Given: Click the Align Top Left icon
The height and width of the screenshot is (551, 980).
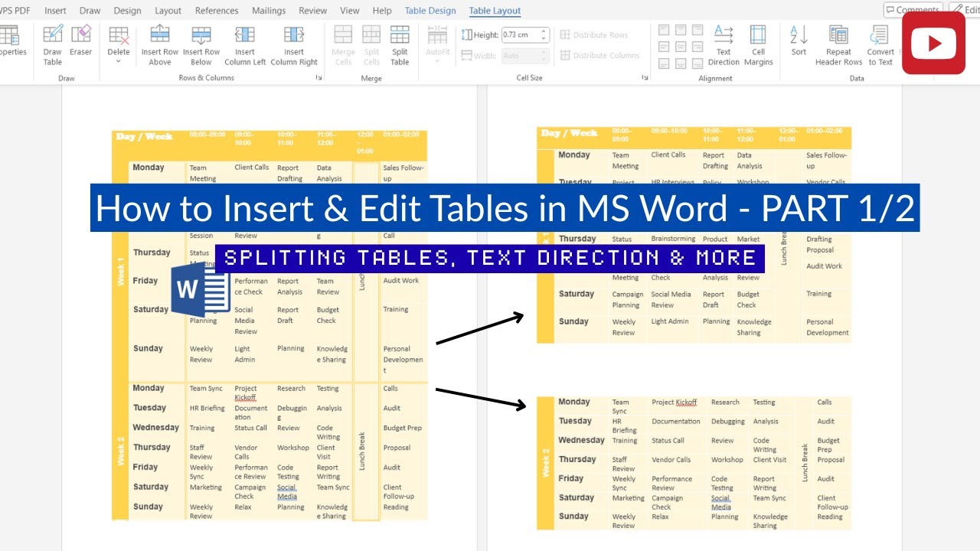Looking at the screenshot, I should point(664,30).
